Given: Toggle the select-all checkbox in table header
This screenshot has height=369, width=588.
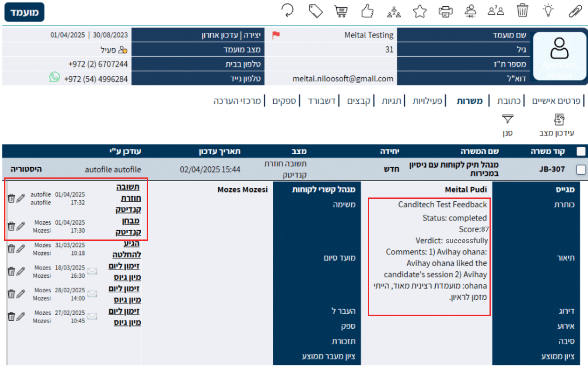Looking at the screenshot, I should pyautogui.click(x=581, y=151).
